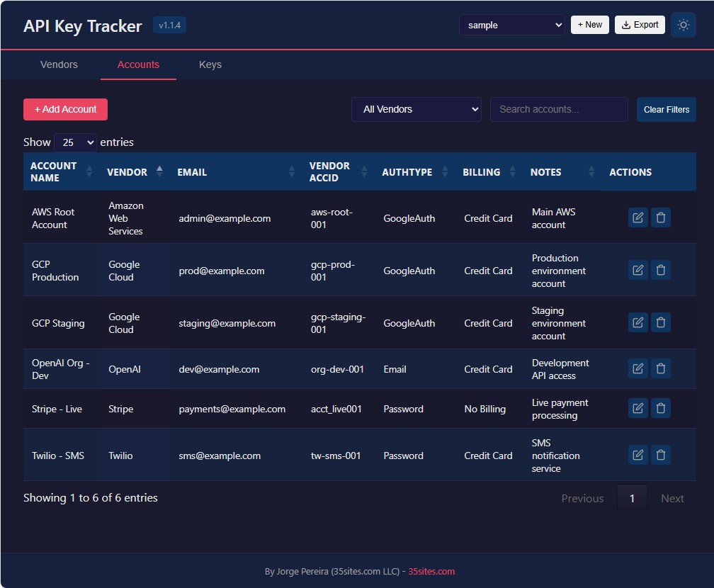
Task: Edit the Stripe - Live account
Action: [x=637, y=408]
